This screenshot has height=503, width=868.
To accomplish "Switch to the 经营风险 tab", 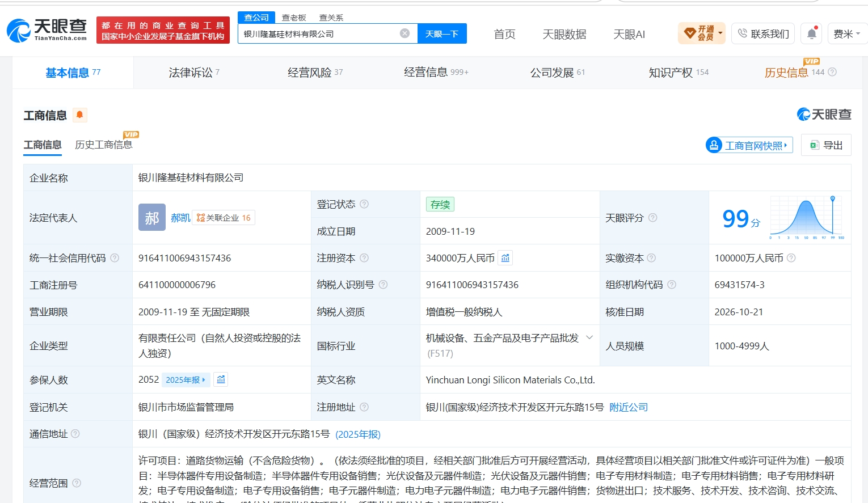I will [315, 73].
